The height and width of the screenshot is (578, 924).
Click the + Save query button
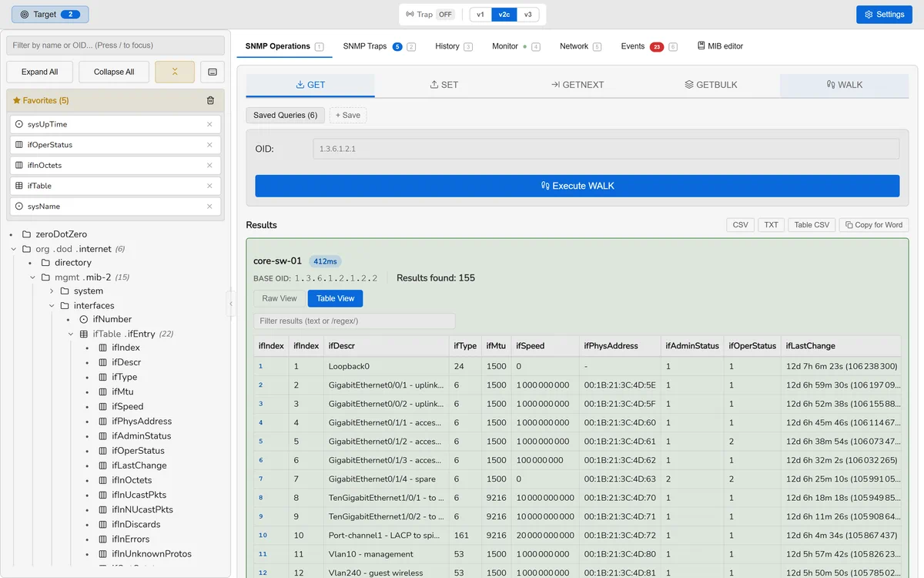point(348,115)
